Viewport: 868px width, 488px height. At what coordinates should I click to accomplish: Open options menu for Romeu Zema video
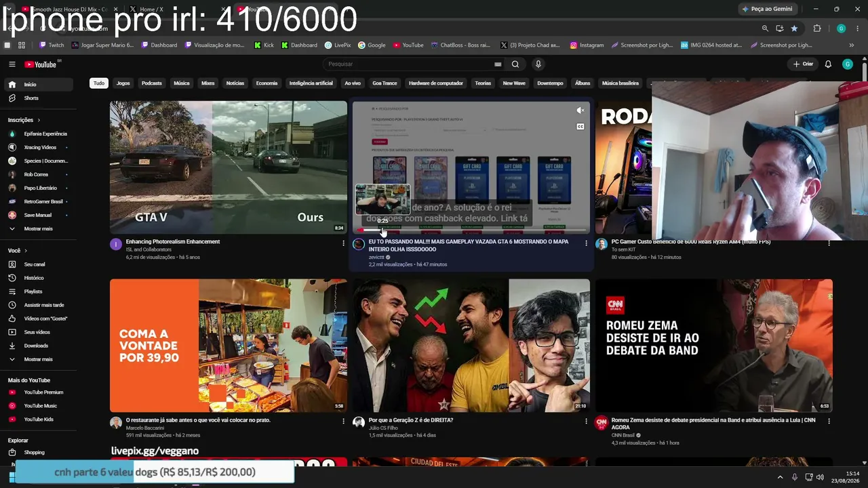tap(829, 421)
